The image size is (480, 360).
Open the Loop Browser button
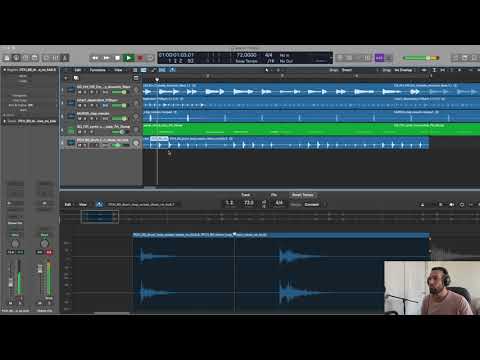474,58
